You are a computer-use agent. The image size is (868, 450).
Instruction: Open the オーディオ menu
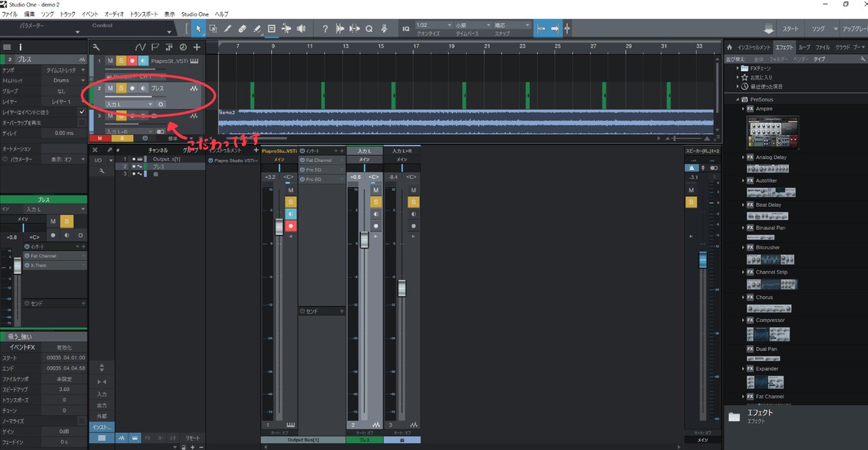coord(114,14)
